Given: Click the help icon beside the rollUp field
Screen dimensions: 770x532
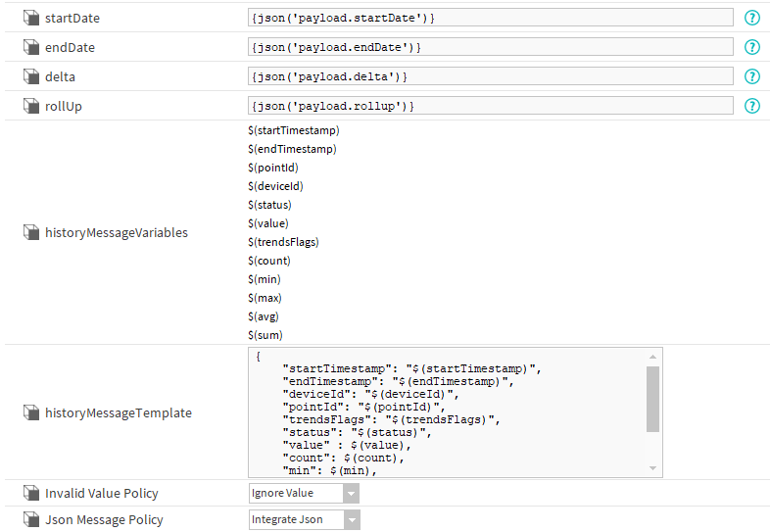Looking at the screenshot, I should 752,106.
